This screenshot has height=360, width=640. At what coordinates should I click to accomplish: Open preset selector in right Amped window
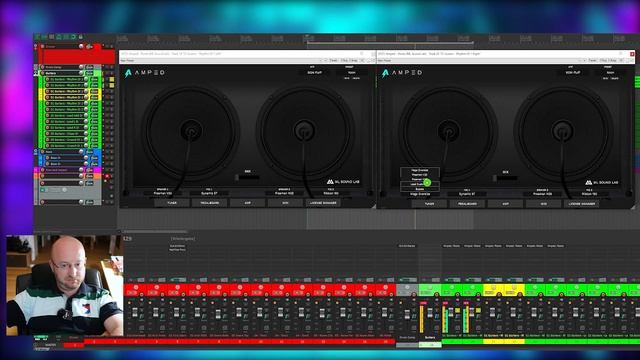tap(610, 72)
